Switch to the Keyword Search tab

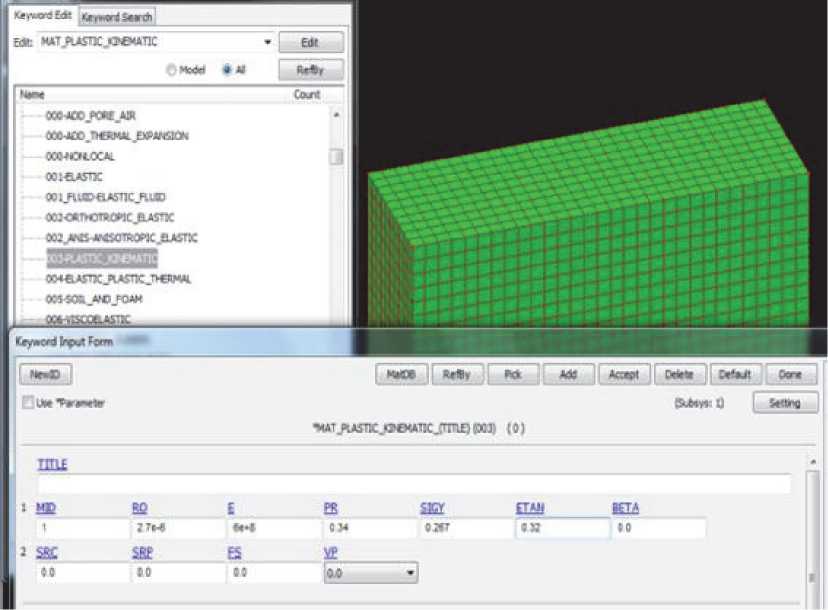pos(117,17)
